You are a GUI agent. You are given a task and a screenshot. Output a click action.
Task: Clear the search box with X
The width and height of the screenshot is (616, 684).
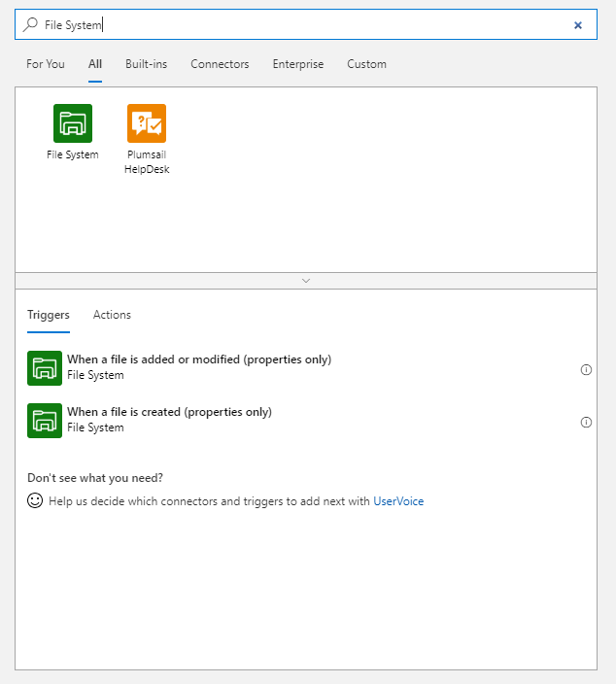point(577,25)
